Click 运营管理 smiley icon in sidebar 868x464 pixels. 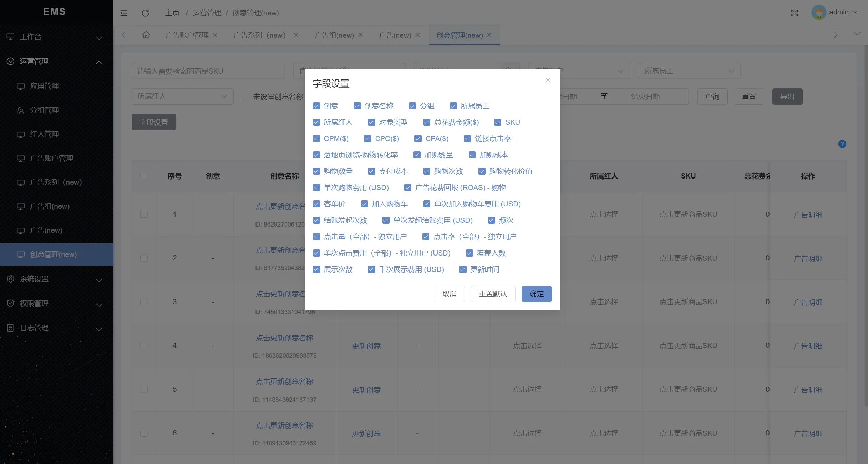click(11, 61)
